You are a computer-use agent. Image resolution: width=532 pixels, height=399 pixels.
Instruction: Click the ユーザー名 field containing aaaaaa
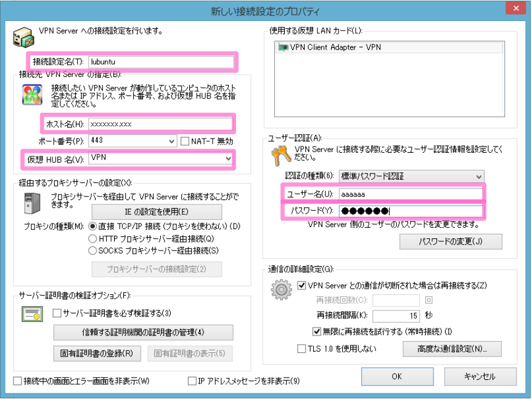point(410,194)
